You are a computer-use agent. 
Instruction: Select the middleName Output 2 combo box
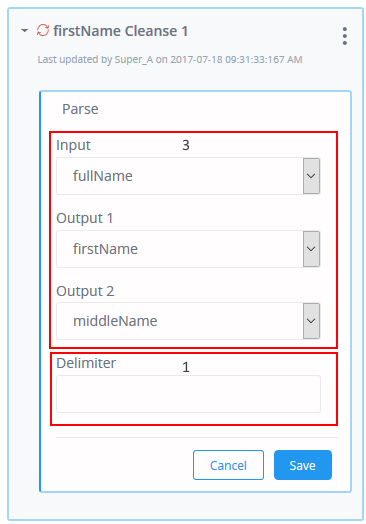[188, 321]
